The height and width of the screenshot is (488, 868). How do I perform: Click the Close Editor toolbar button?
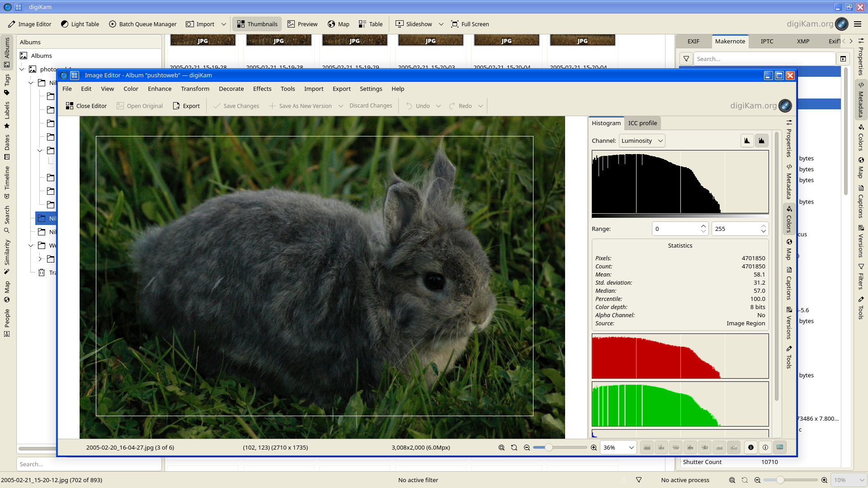point(86,106)
